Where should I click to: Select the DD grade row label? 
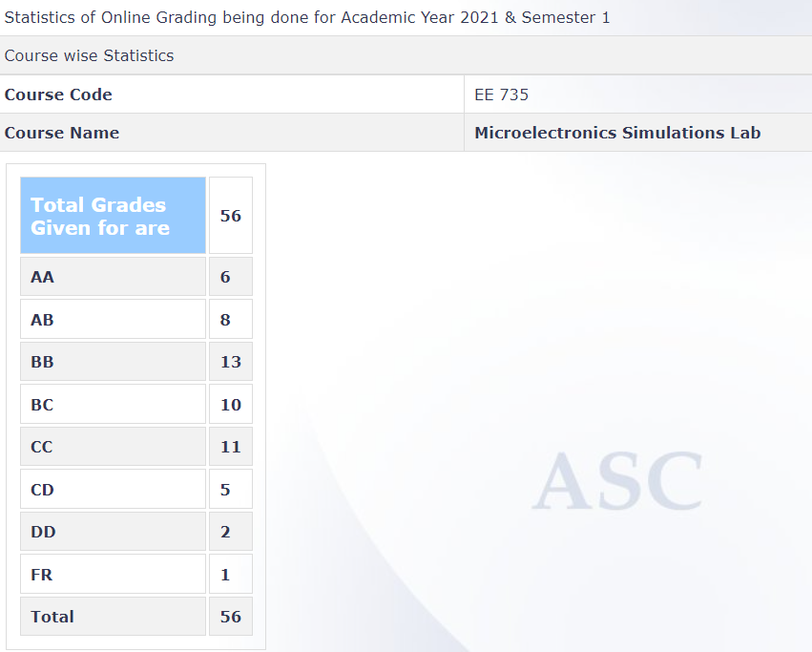coord(113,532)
